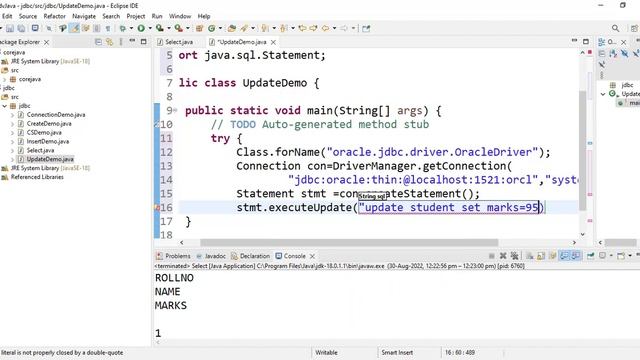Expand the InsertDemo.java tree node

click(12, 142)
